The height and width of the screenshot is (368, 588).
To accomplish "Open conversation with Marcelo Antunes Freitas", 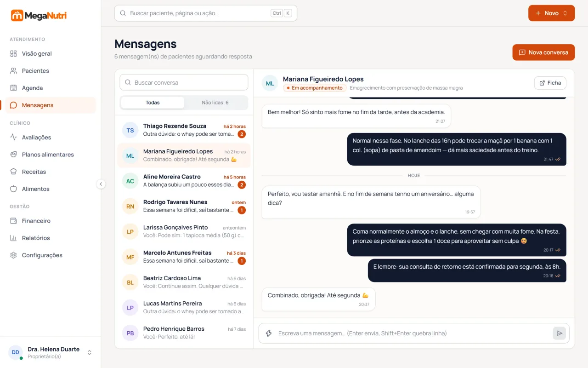I will pyautogui.click(x=184, y=257).
